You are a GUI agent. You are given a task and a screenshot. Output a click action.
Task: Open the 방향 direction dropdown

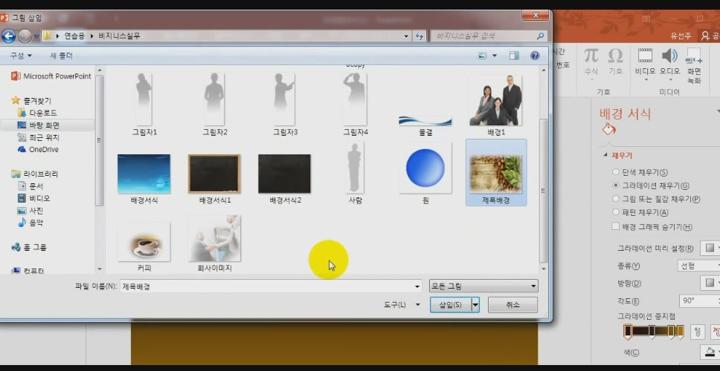coord(710,282)
